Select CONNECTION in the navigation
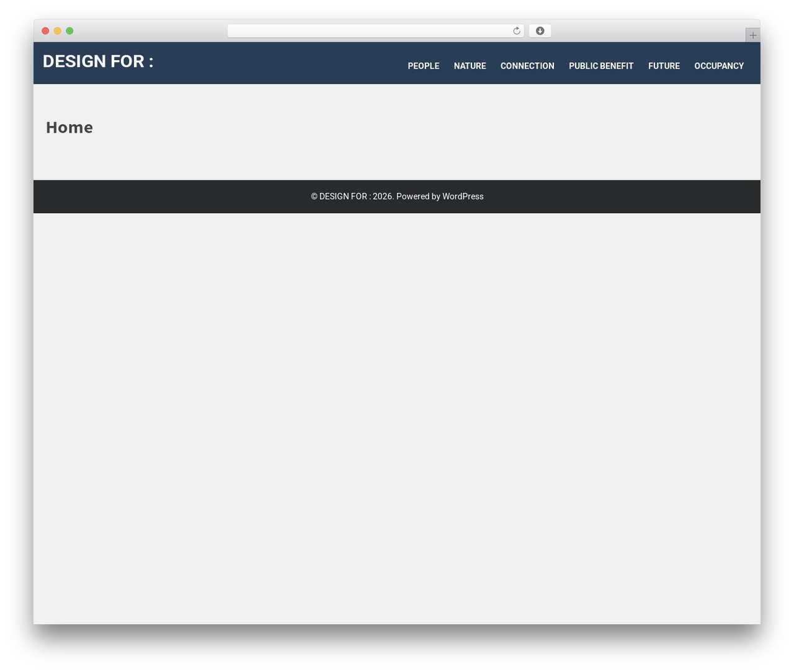Screen dimensions: 794x672 [x=527, y=66]
